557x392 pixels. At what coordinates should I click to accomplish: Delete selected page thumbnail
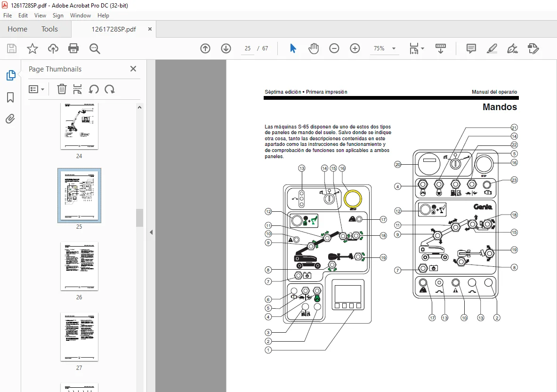62,89
